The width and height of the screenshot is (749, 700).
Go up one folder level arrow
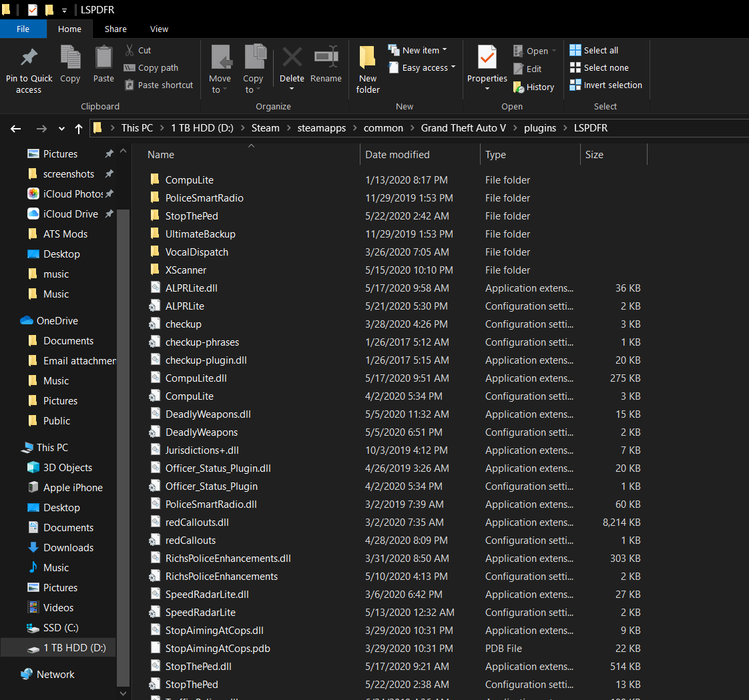click(79, 128)
